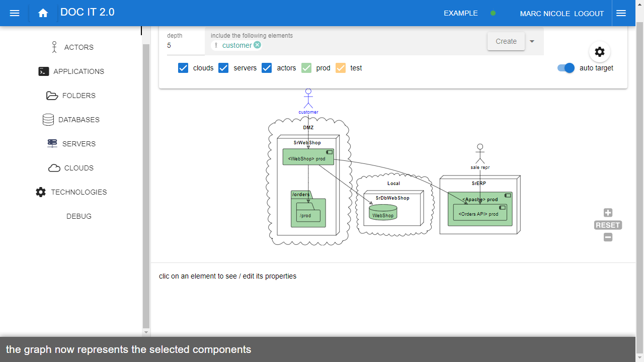The height and width of the screenshot is (362, 644).
Task: Click the depth input field
Action: coord(184,45)
